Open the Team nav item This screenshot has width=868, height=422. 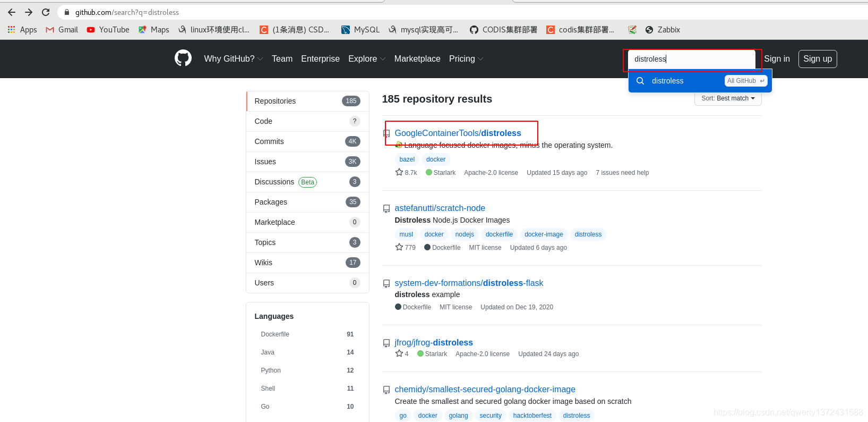[282, 58]
